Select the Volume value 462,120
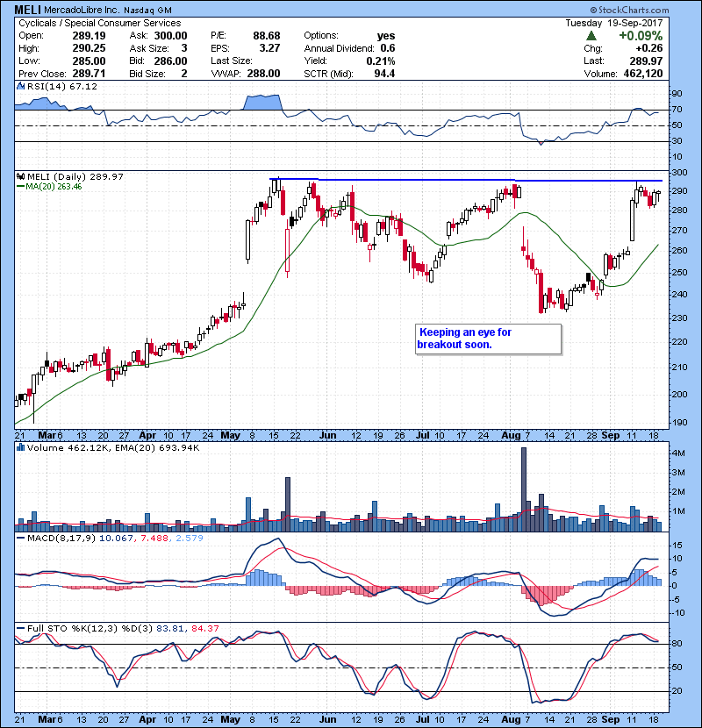 (x=643, y=74)
